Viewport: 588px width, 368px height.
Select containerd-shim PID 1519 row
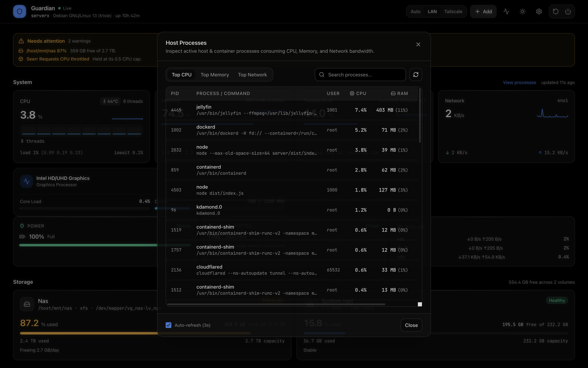pyautogui.click(x=292, y=230)
